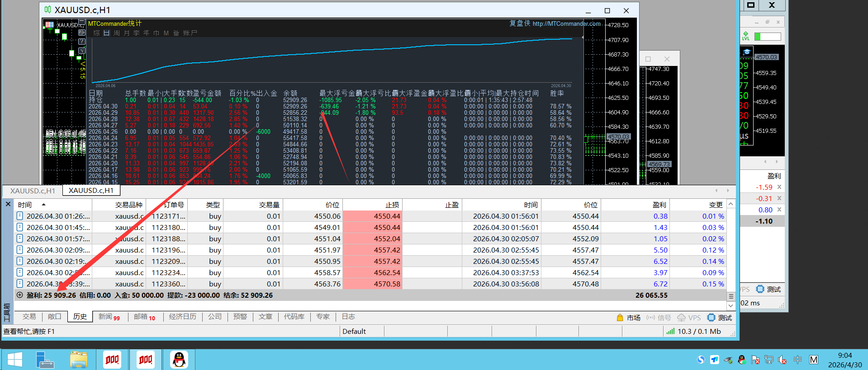The width and height of the screenshot is (868, 370).
Task: Open the 年 yearly statistics tab
Action: point(146,33)
